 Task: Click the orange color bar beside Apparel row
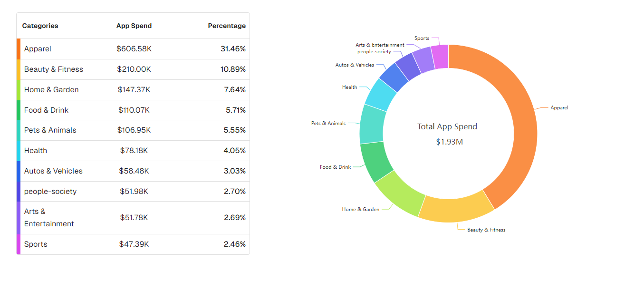click(19, 49)
